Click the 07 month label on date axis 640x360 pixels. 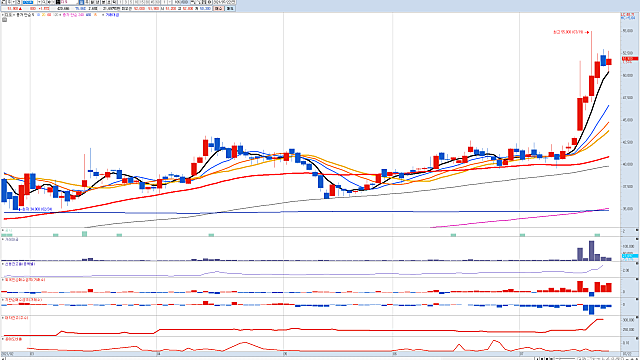tap(522, 354)
